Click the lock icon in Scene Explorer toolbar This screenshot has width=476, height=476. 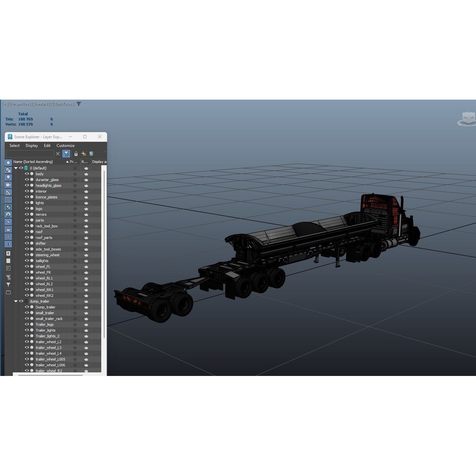tap(76, 153)
